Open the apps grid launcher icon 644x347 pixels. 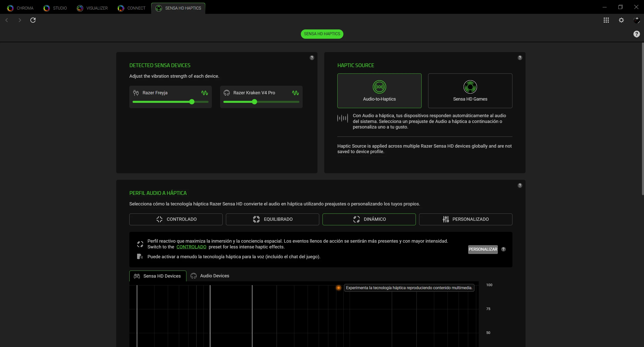coord(606,20)
